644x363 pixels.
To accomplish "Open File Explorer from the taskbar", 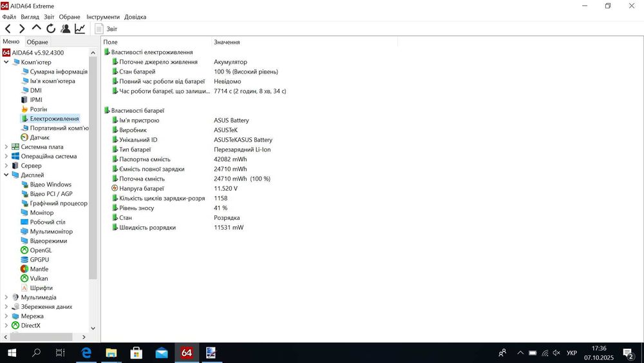I will click(111, 353).
